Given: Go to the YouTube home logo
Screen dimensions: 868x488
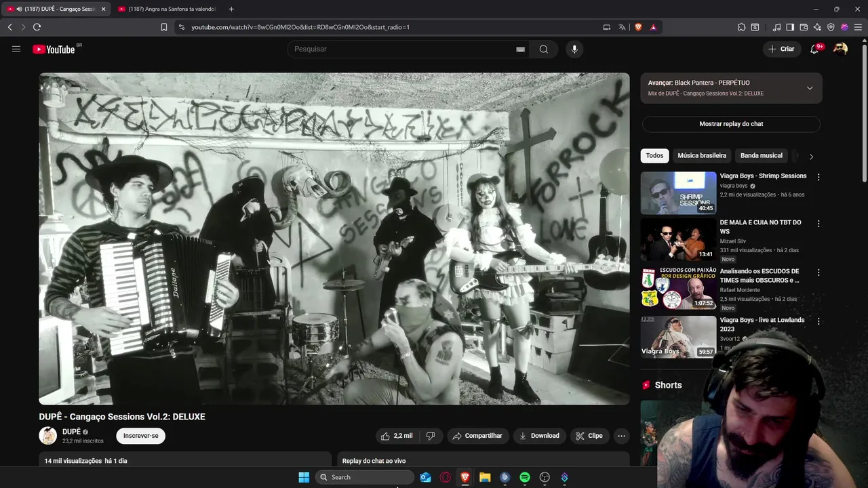Looking at the screenshot, I should point(54,49).
